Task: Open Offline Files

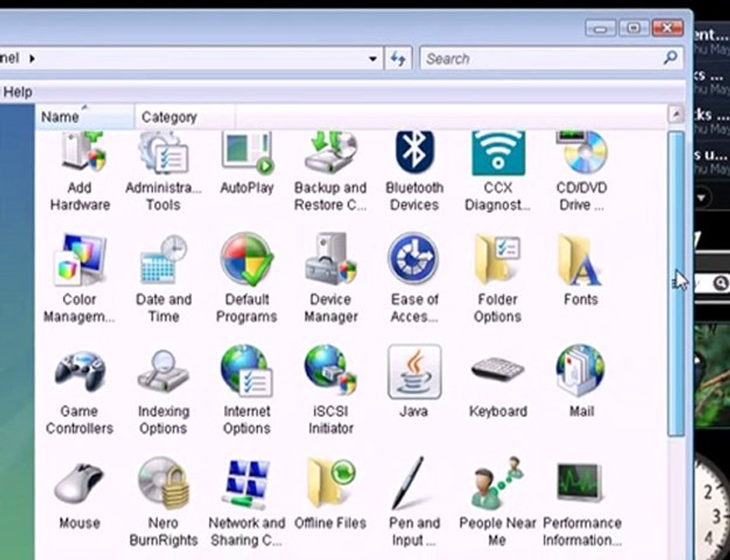Action: (x=330, y=494)
